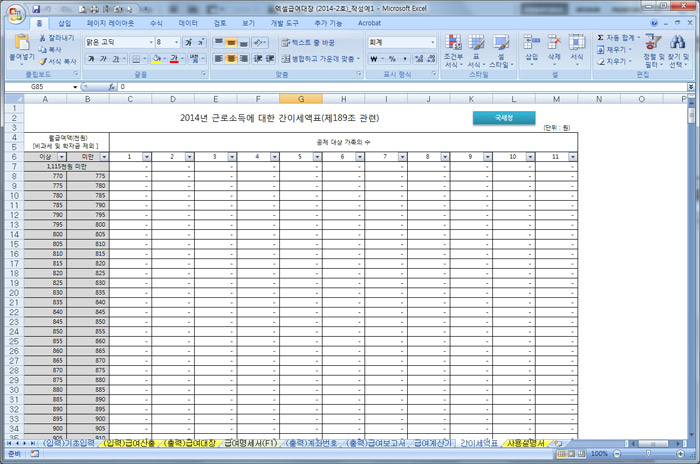Select column G header
The image size is (700, 464).
point(301,99)
